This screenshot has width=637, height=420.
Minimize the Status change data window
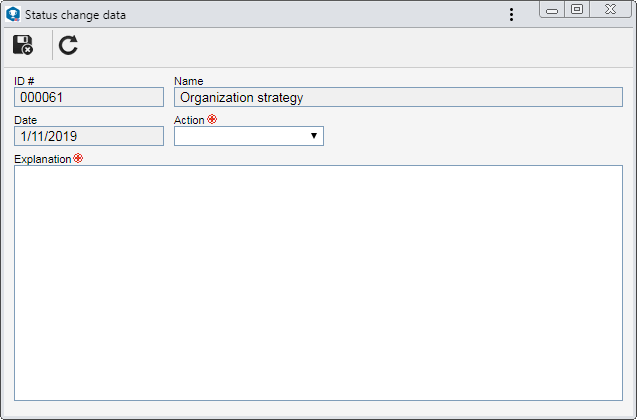[552, 10]
